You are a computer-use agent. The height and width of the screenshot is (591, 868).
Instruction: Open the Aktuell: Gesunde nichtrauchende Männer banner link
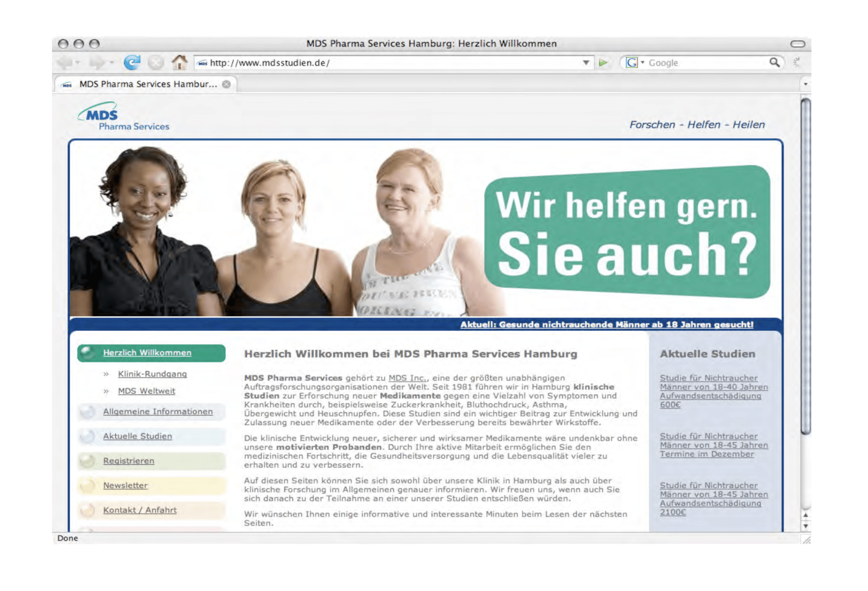point(607,325)
